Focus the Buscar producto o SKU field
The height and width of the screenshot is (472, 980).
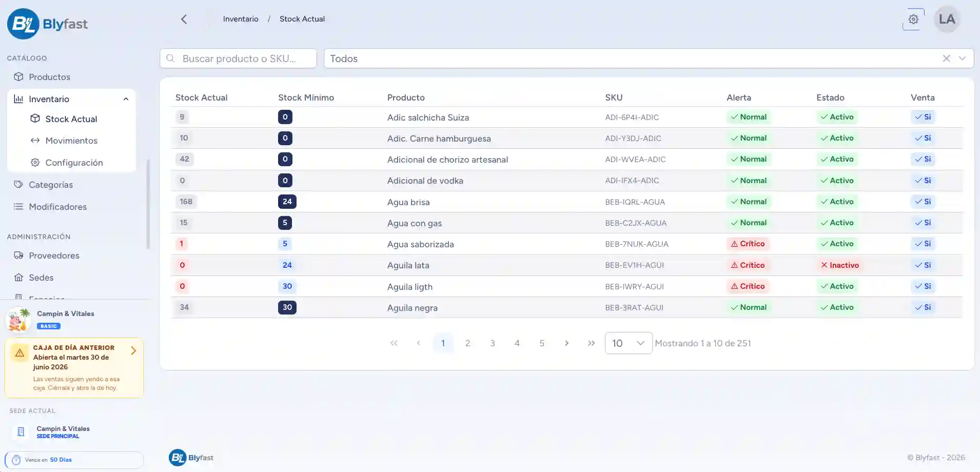(x=238, y=58)
